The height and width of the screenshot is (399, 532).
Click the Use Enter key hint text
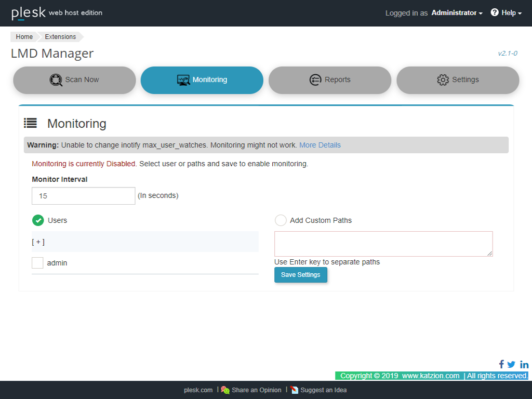coord(327,262)
